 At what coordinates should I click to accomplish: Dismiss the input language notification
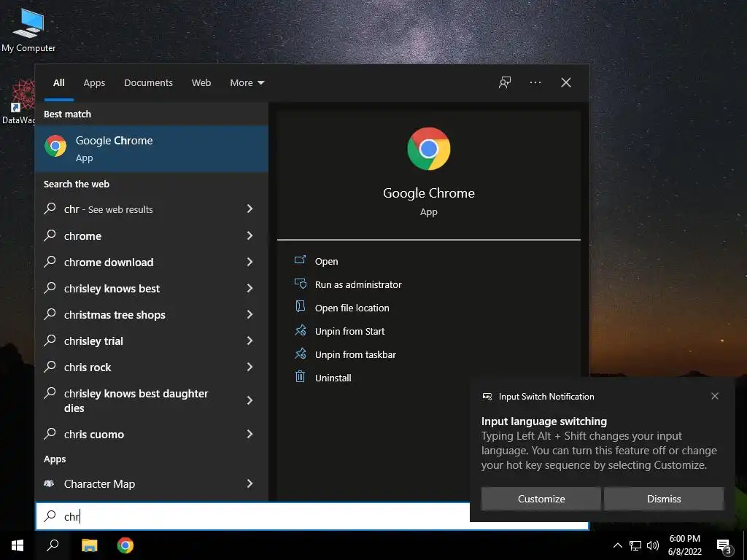[664, 499]
